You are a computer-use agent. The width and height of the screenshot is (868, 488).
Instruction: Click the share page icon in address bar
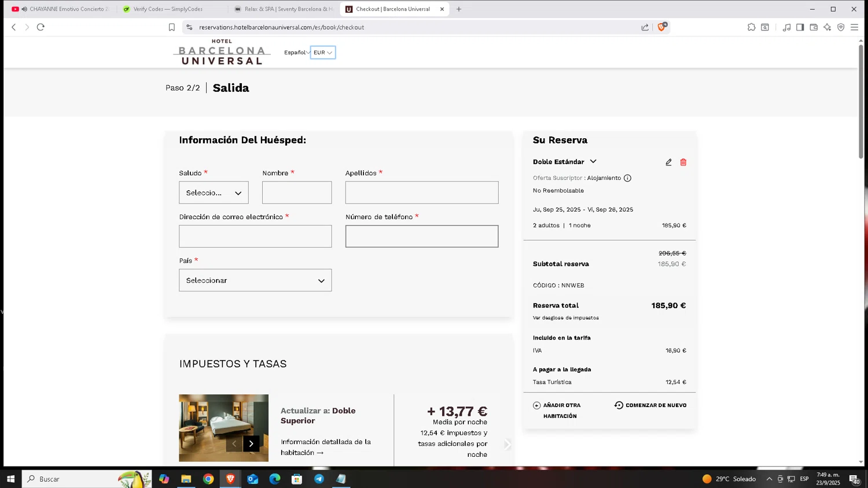coord(645,27)
